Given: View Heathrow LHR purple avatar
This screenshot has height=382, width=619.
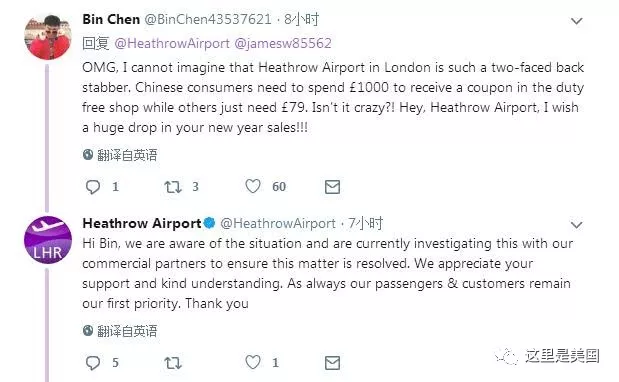Looking at the screenshot, I should (x=48, y=240).
